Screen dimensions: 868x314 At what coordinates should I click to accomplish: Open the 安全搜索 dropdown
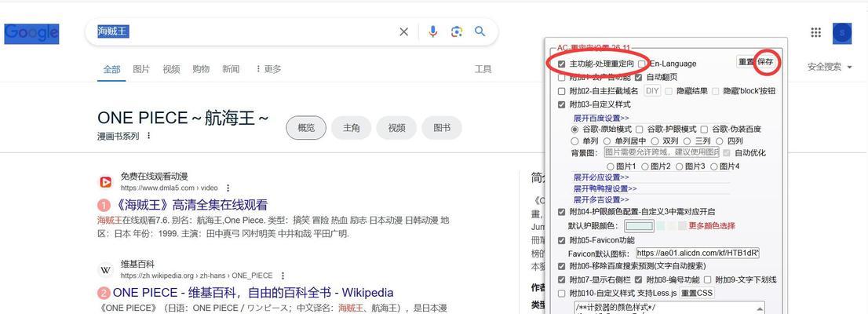pyautogui.click(x=830, y=67)
